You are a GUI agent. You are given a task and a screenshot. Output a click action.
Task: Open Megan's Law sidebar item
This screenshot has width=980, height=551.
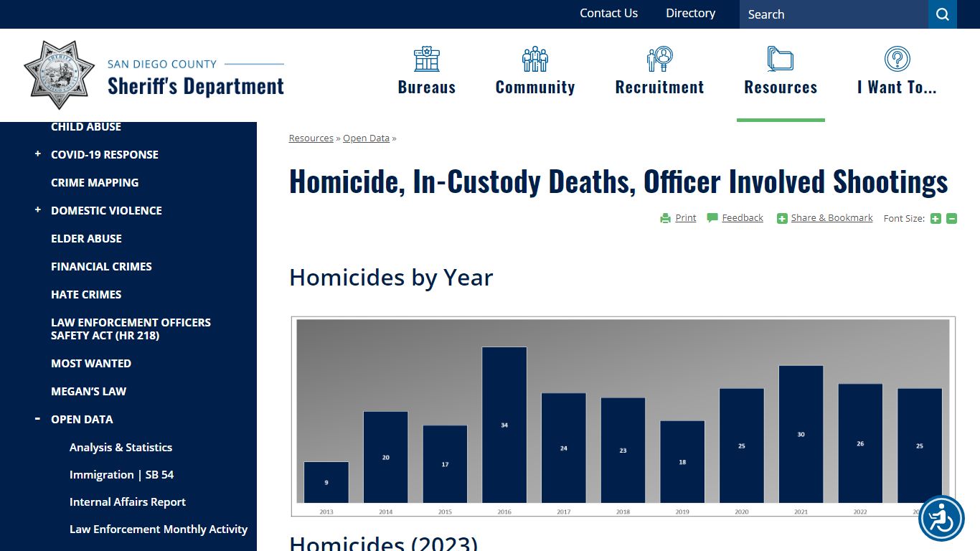(x=88, y=391)
